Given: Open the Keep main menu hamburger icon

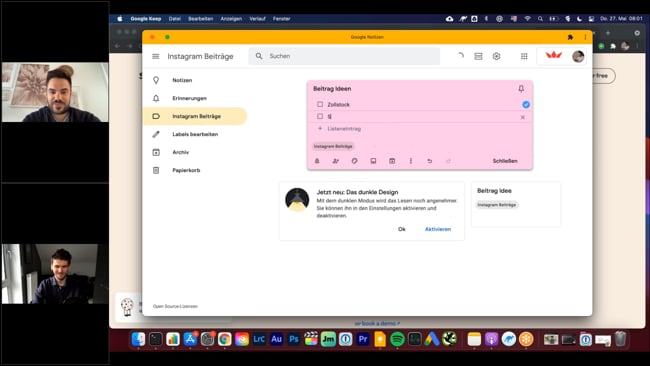Looking at the screenshot, I should click(155, 56).
